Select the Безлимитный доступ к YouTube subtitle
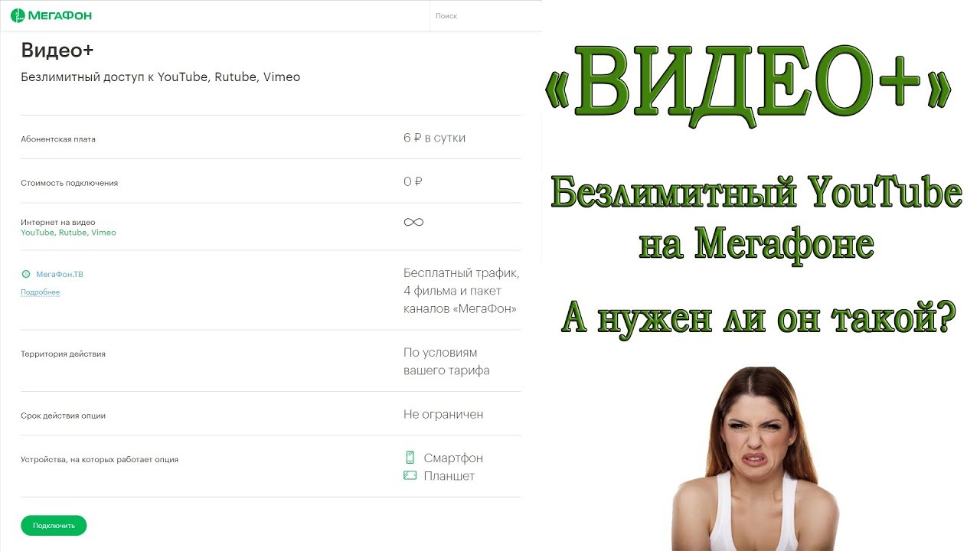Screen dimensions: 980x551 [x=160, y=77]
